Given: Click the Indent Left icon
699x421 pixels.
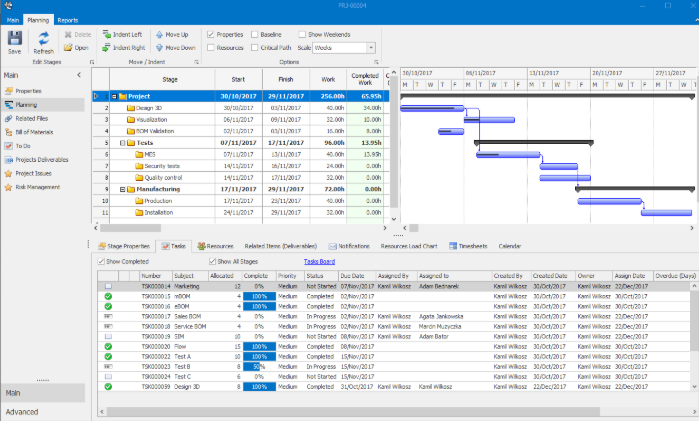Looking at the screenshot, I should (x=105, y=34).
